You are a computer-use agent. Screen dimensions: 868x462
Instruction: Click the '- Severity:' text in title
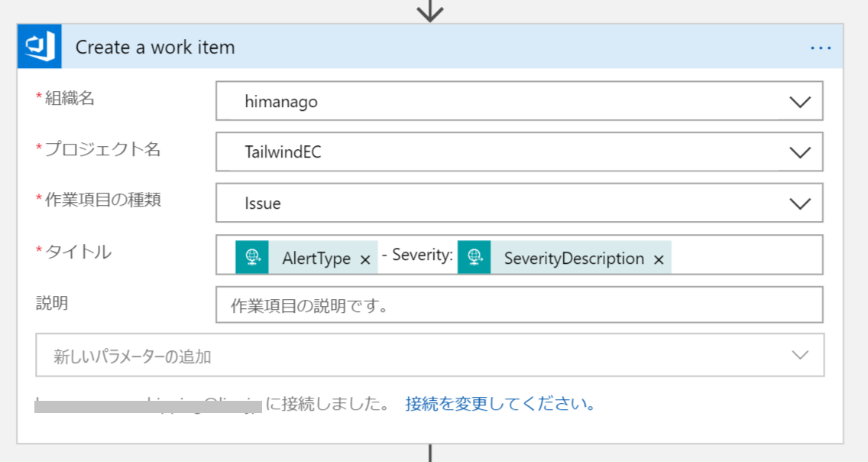(x=417, y=255)
